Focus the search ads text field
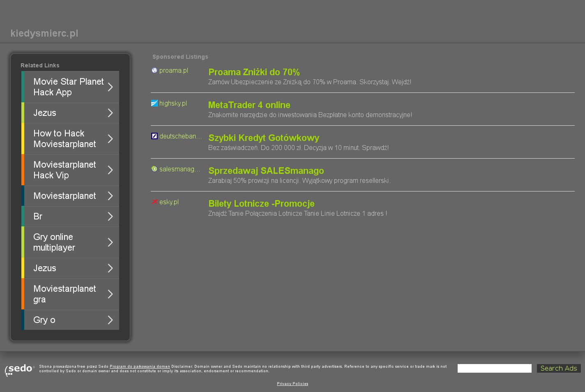The height and width of the screenshot is (392, 585). [x=494, y=369]
